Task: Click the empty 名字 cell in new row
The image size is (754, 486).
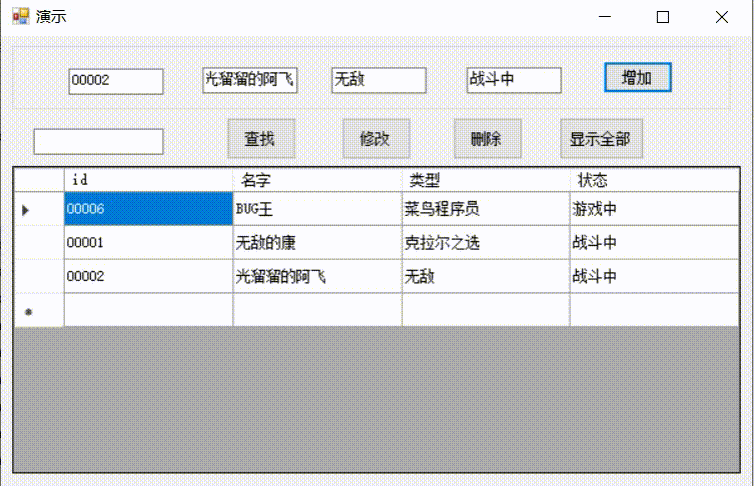Action: (317, 310)
